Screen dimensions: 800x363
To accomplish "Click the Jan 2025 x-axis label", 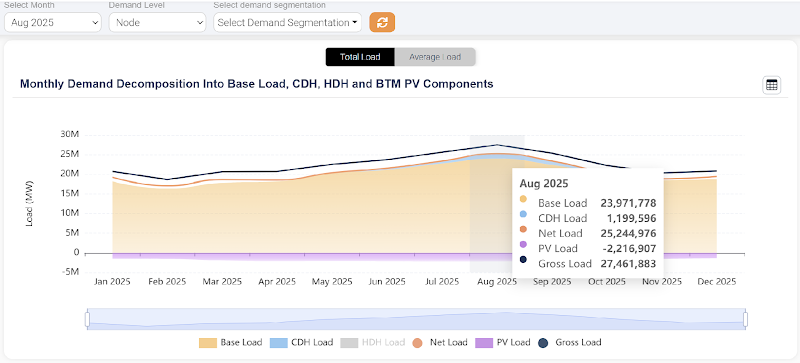I will (x=113, y=282).
